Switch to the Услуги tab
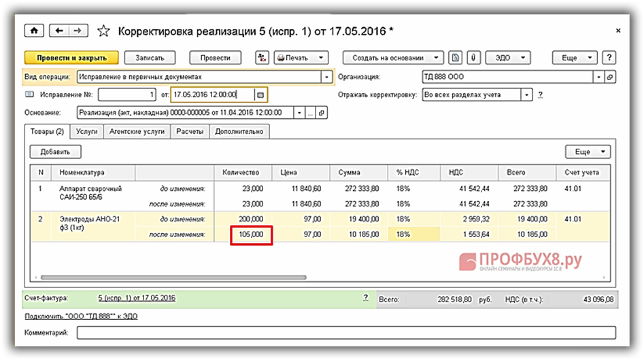 click(x=86, y=132)
